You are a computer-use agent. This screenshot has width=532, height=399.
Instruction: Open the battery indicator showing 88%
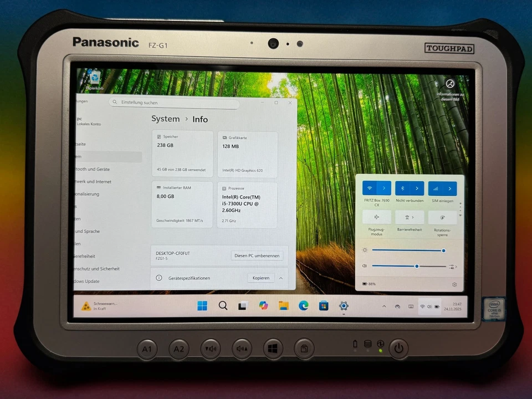(x=367, y=284)
